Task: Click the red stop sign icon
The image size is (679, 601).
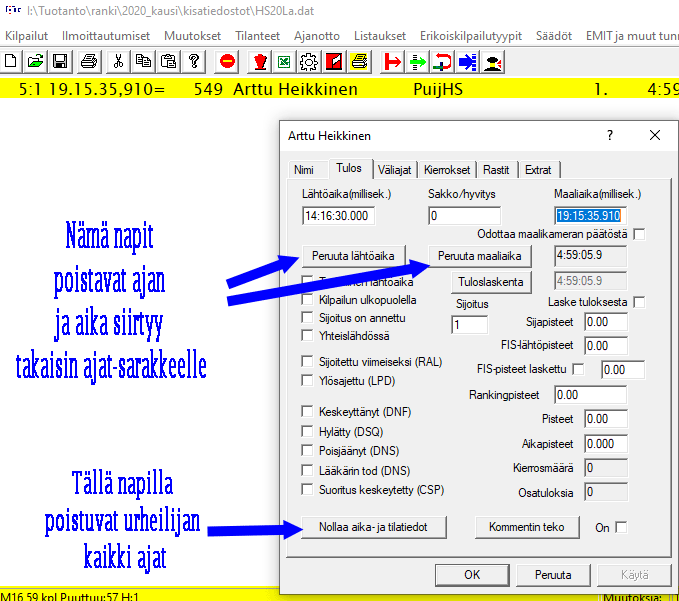Action: [227, 62]
